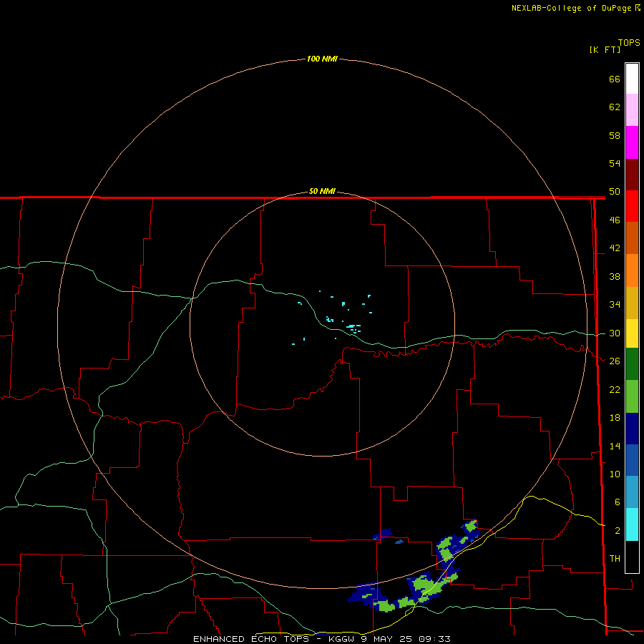Click the 22 legend value
The height and width of the screenshot is (644, 644).
click(615, 390)
